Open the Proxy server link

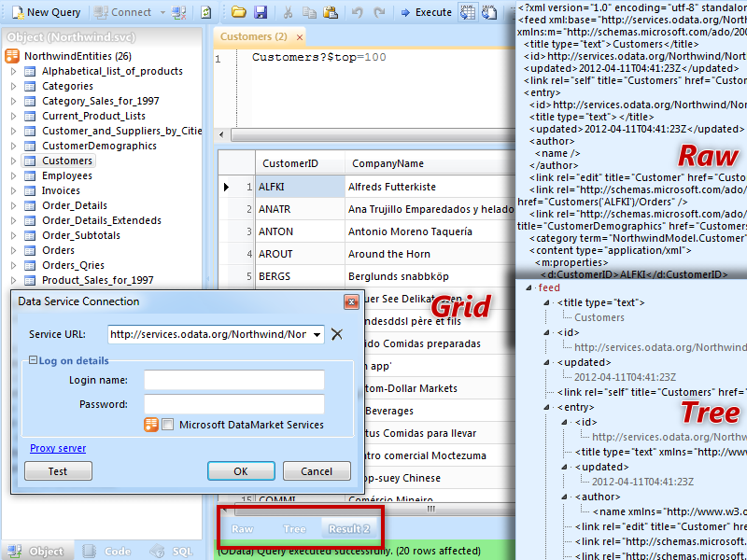(58, 448)
